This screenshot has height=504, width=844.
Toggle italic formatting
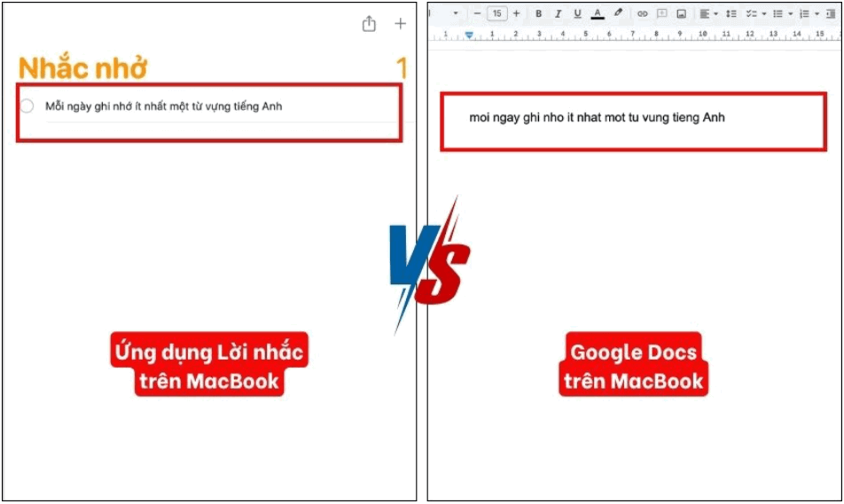[558, 14]
